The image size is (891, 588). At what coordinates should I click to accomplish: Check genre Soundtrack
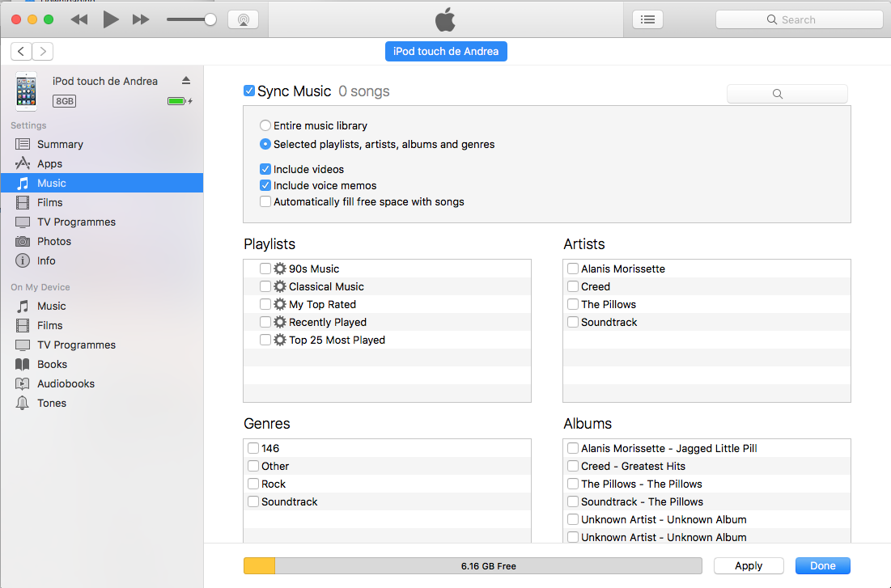pyautogui.click(x=253, y=501)
